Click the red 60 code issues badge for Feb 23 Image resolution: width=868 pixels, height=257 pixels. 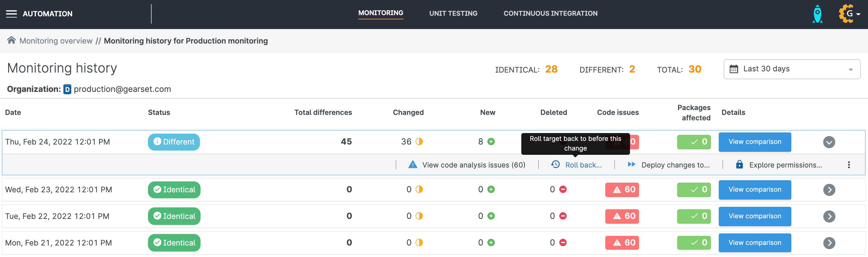click(x=622, y=190)
